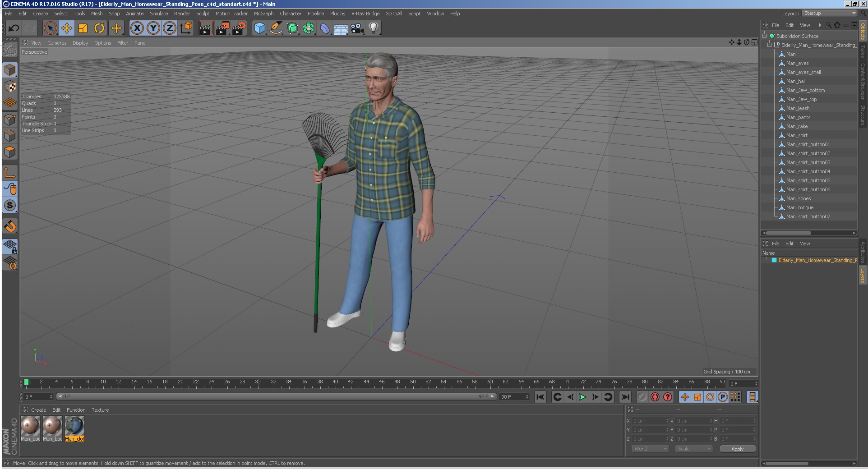This screenshot has width=868, height=469.
Task: Open the Array modeling objects icon
Action: point(309,28)
